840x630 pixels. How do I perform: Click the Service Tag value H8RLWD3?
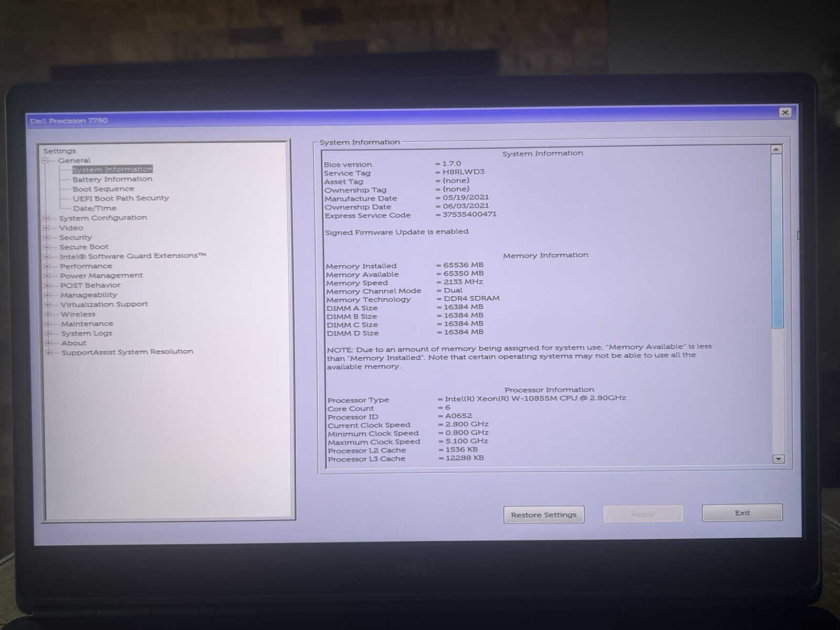coord(464,172)
